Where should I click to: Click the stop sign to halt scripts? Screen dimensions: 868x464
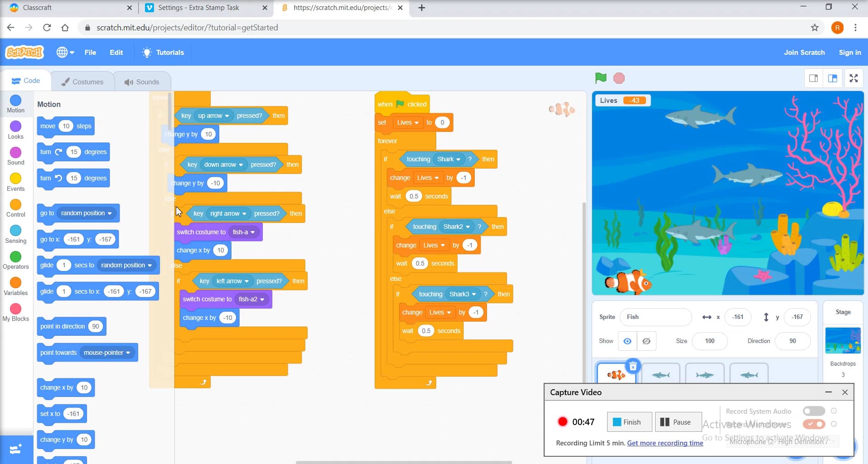tap(619, 78)
